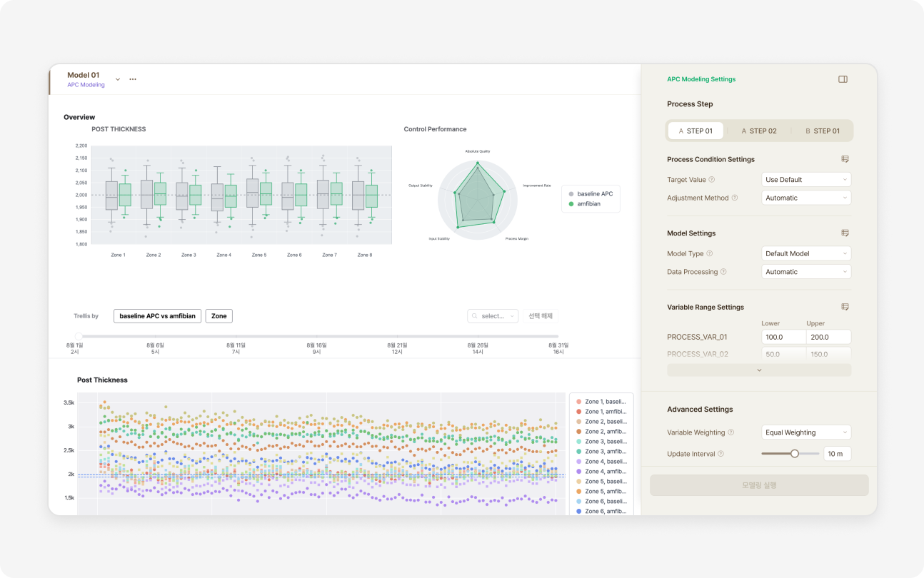Image resolution: width=924 pixels, height=578 pixels.
Task: Toggle the first Zone 4 legend entry
Action: pyautogui.click(x=601, y=462)
